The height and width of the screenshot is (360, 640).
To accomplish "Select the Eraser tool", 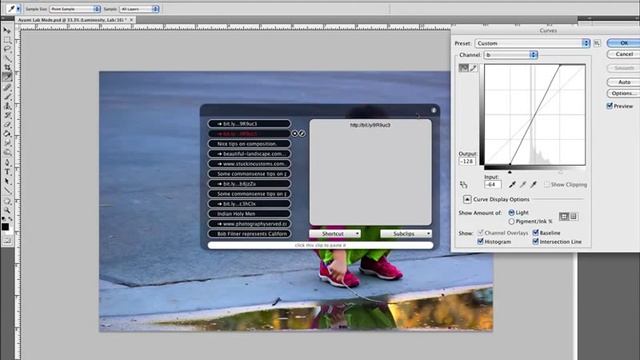I will pyautogui.click(x=7, y=124).
